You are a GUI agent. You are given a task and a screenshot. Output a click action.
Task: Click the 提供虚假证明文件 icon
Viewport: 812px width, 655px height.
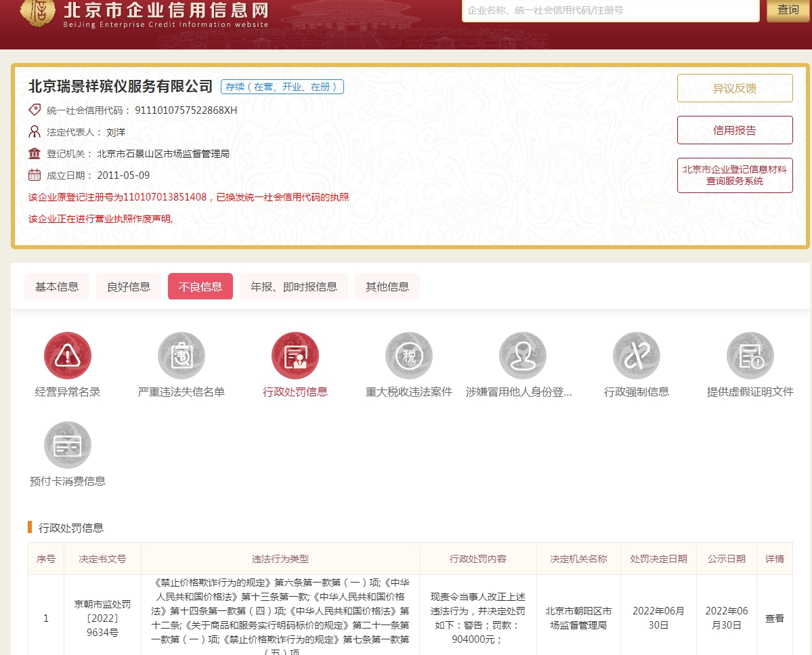click(x=750, y=354)
